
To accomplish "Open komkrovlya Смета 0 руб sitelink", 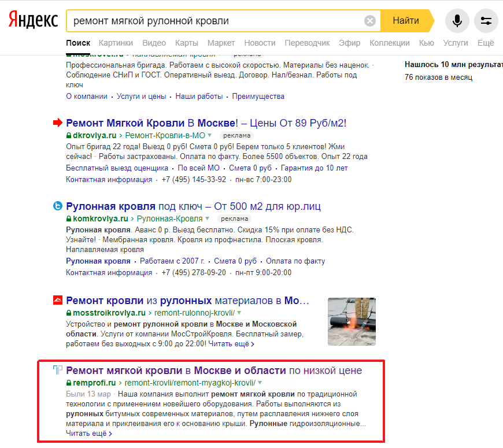I will (235, 261).
